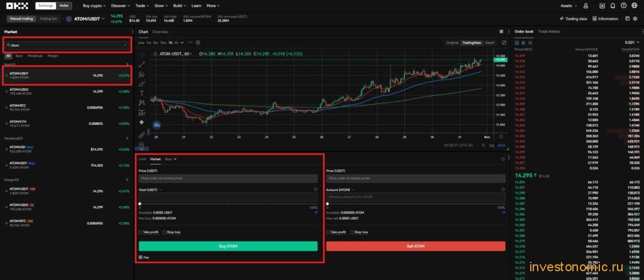Open the Buy crypto dropdown
The image size is (644, 280).
coord(94,6)
